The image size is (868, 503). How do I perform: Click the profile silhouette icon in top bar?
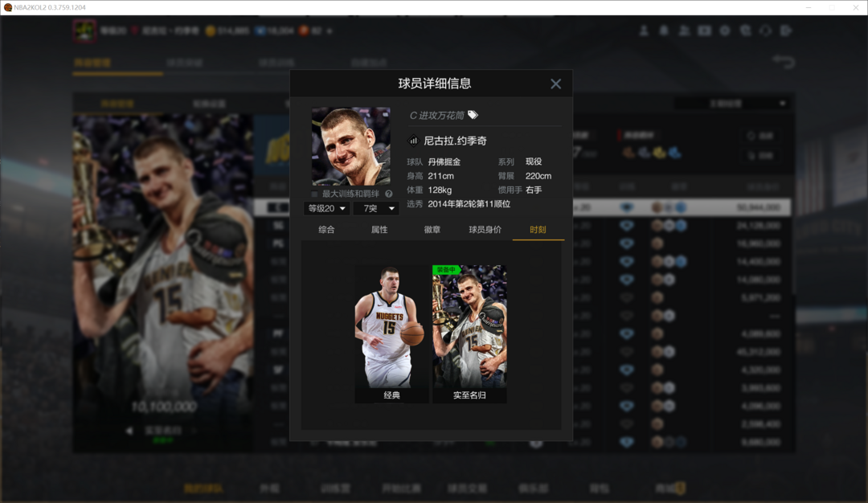(644, 31)
